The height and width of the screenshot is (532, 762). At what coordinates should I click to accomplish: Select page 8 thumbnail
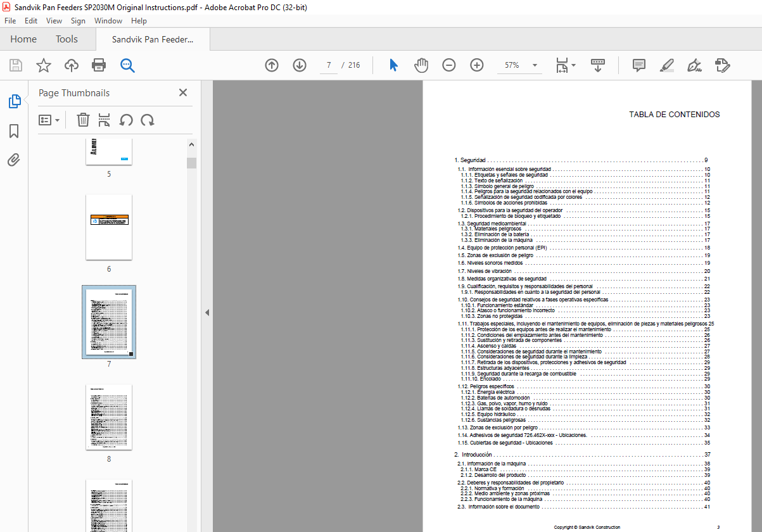coord(109,417)
